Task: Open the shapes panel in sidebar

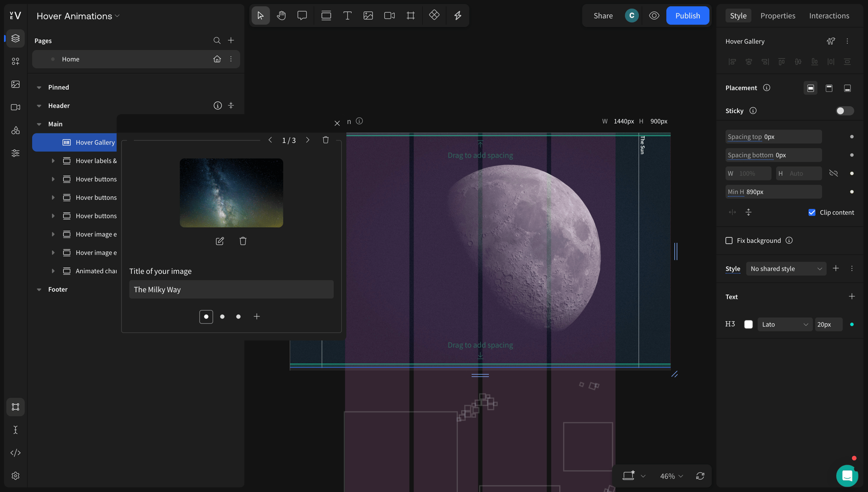Action: coord(15,130)
